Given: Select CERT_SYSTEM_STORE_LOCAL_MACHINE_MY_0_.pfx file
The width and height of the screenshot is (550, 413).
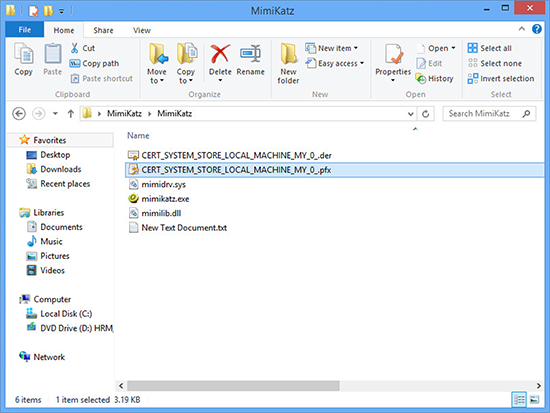Looking at the screenshot, I should tap(334, 170).
